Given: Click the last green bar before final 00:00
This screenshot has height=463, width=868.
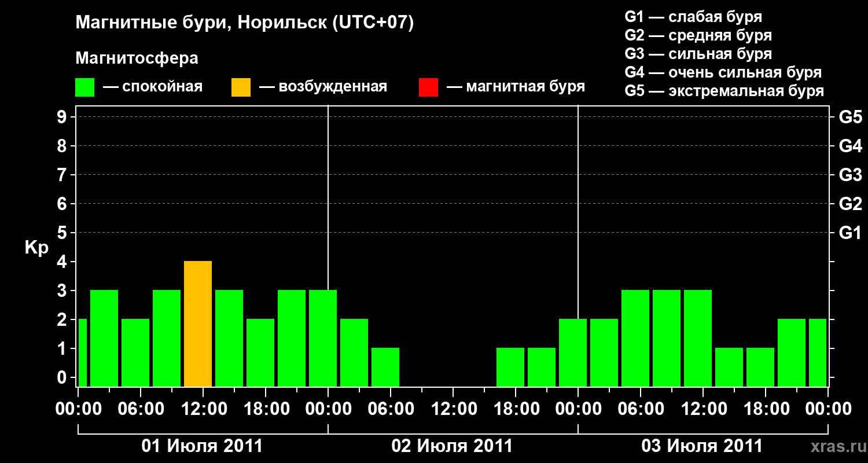Looking at the screenshot, I should point(818,352).
